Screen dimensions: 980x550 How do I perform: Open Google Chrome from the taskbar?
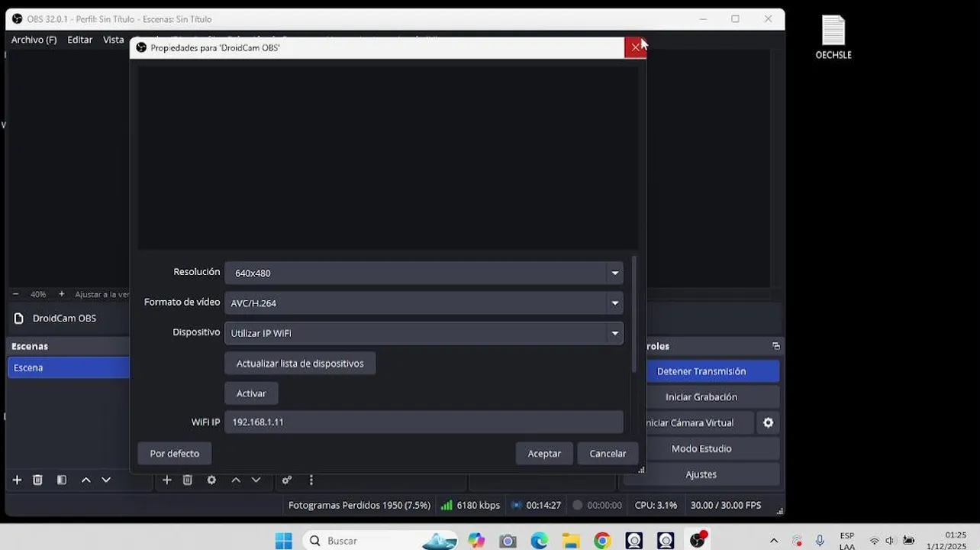click(602, 541)
